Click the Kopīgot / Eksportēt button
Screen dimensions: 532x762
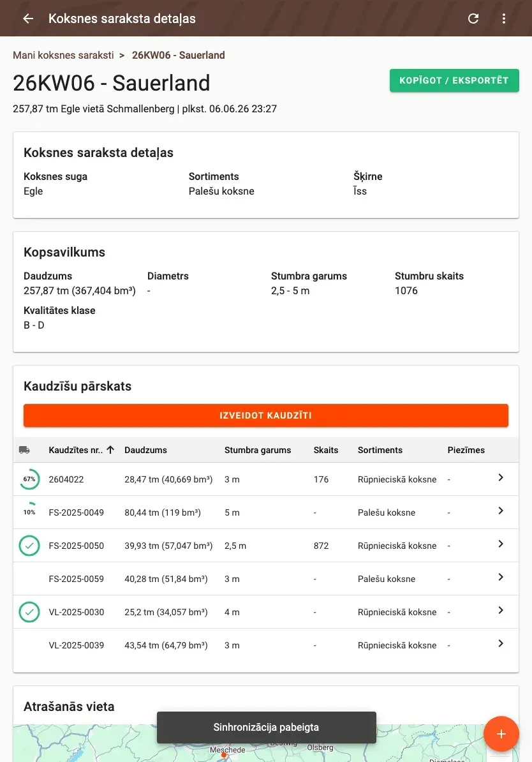pos(454,80)
